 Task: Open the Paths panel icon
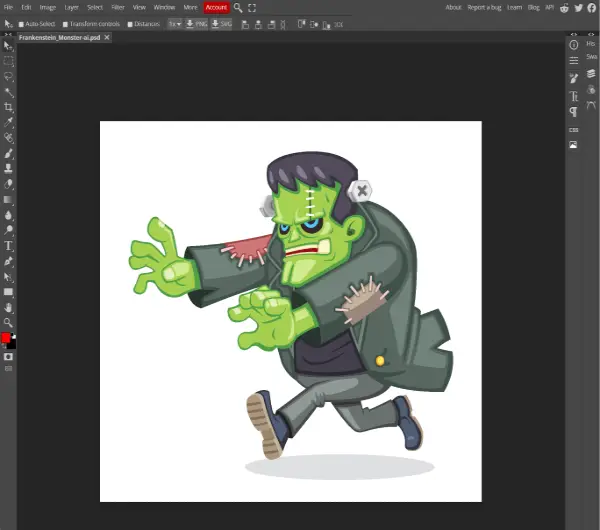[x=591, y=105]
